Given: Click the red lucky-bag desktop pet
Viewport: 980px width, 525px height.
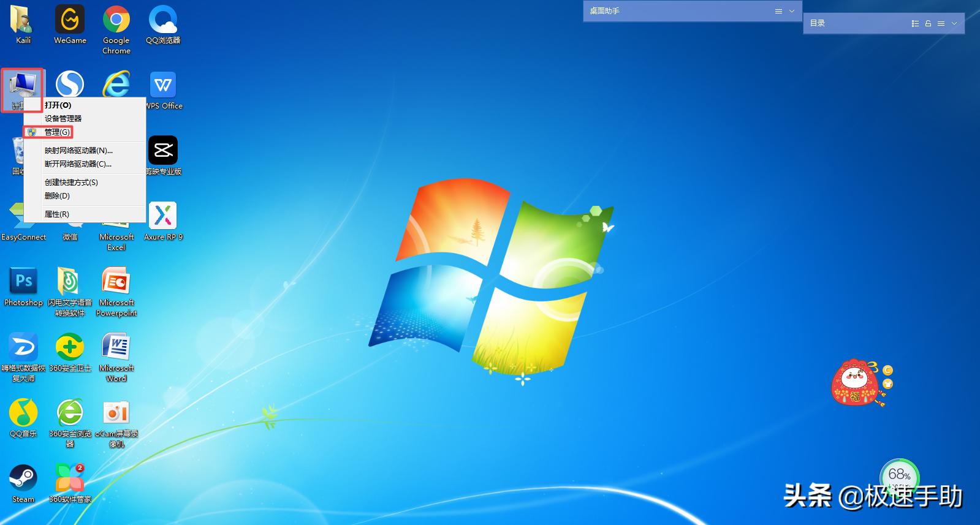Looking at the screenshot, I should [x=856, y=383].
